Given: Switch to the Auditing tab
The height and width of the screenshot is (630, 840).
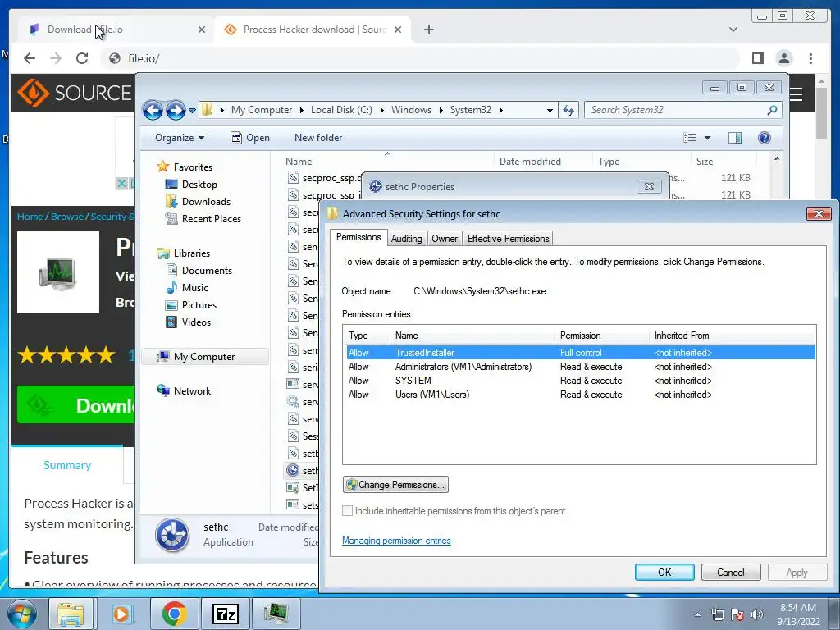Looking at the screenshot, I should click(406, 239).
